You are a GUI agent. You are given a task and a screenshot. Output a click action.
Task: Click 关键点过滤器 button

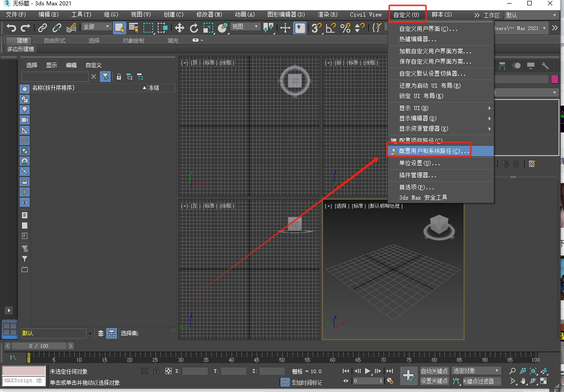pyautogui.click(x=481, y=381)
